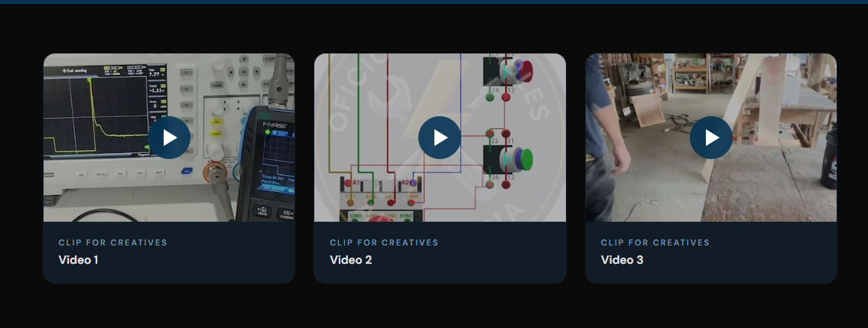Screen dimensions: 868x328
Task: Select Clip for Creatives label above Video 2
Action: point(384,242)
